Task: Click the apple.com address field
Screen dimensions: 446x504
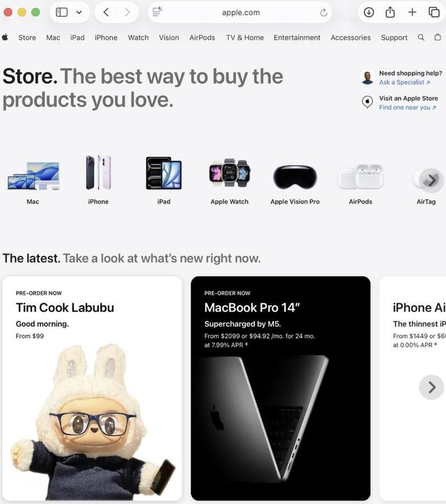Action: point(240,13)
